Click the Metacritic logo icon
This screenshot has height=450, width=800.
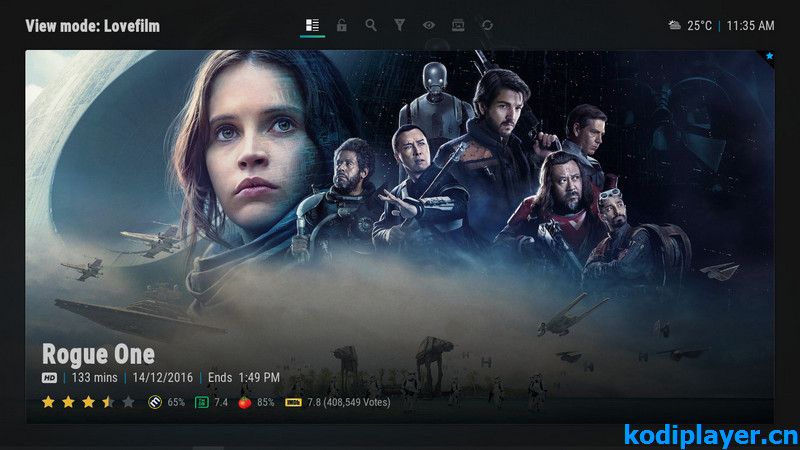pyautogui.click(x=155, y=403)
